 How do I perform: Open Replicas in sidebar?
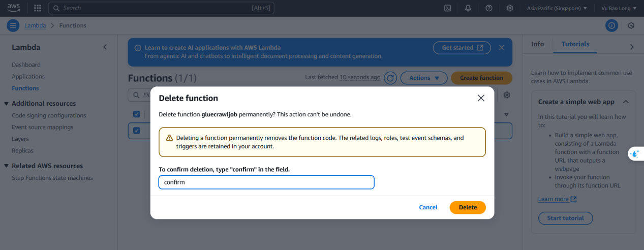click(22, 150)
